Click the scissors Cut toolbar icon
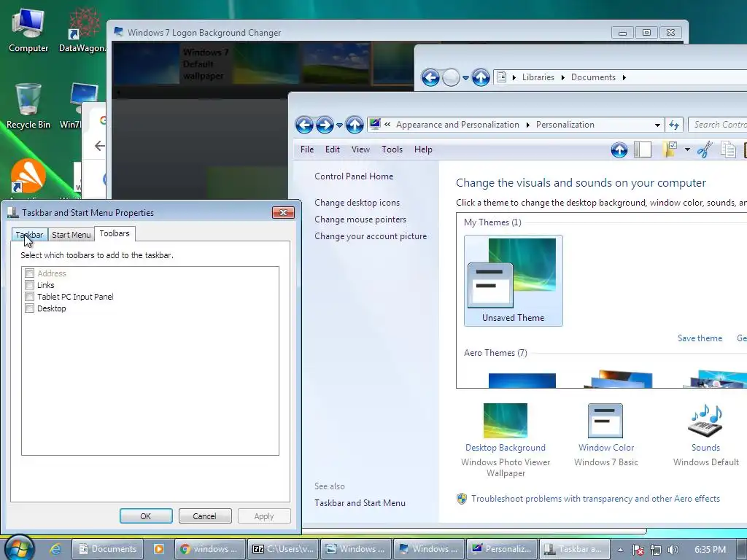This screenshot has height=560, width=747. (705, 149)
